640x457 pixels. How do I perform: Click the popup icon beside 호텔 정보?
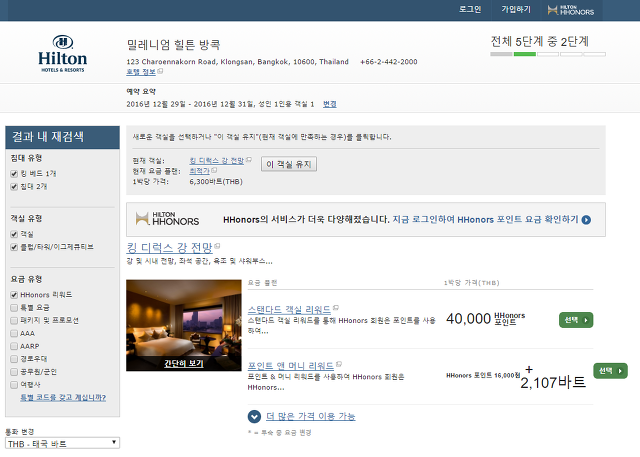point(160,71)
